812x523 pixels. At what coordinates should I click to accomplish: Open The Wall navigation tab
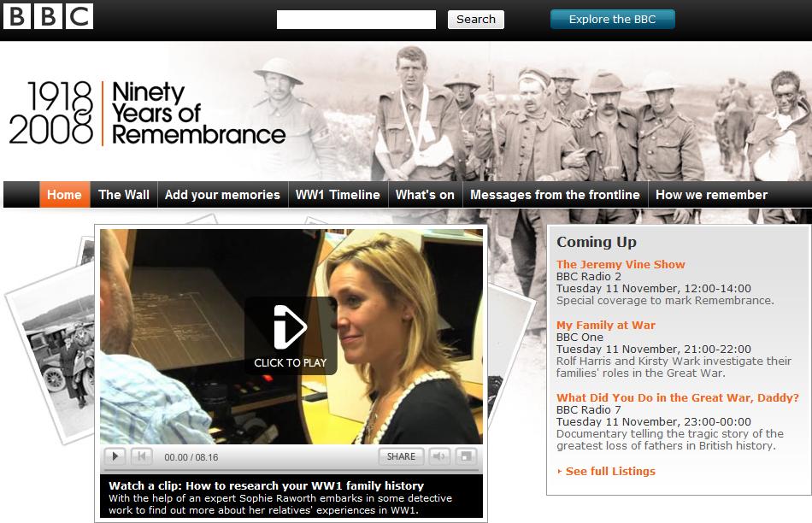(124, 195)
